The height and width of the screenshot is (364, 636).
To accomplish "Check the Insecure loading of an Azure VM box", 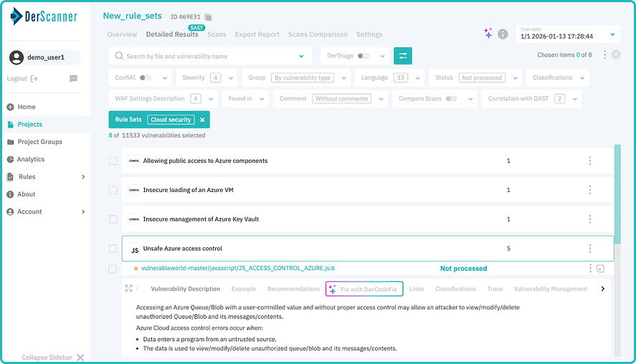I will point(113,190).
